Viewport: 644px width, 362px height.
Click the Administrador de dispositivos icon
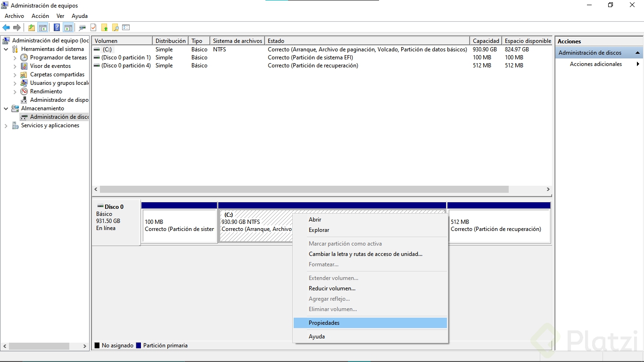coord(24,100)
